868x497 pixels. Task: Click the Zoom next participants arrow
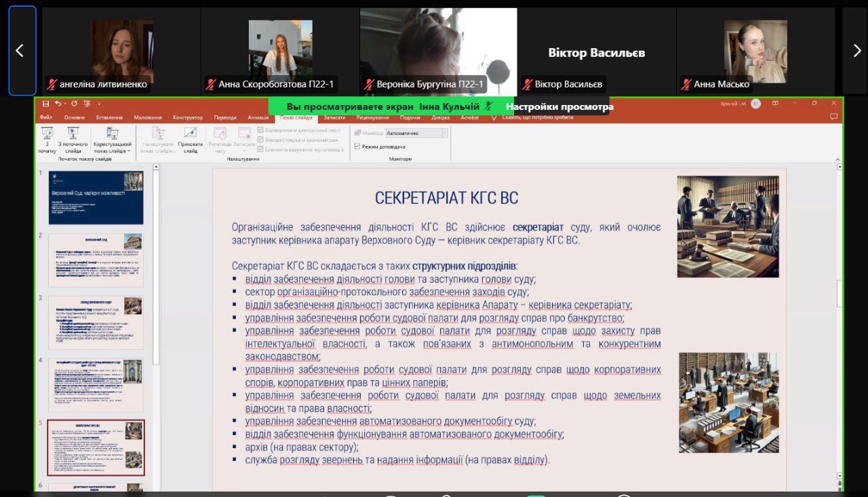[x=856, y=51]
